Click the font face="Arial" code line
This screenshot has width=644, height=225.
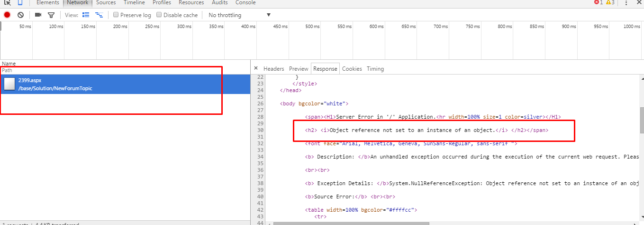[x=411, y=143]
